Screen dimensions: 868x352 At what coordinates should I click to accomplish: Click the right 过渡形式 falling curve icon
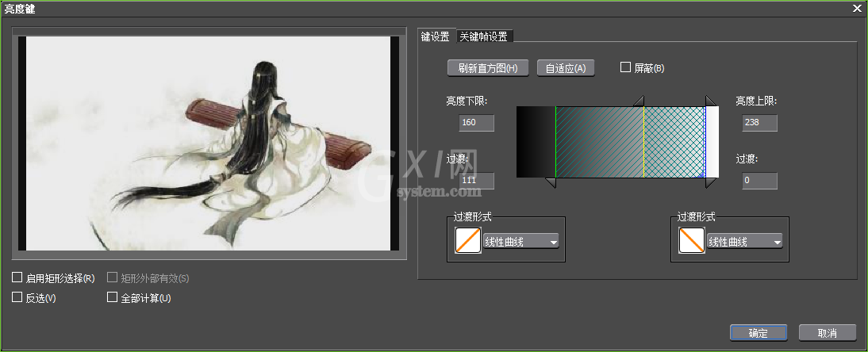coord(691,241)
